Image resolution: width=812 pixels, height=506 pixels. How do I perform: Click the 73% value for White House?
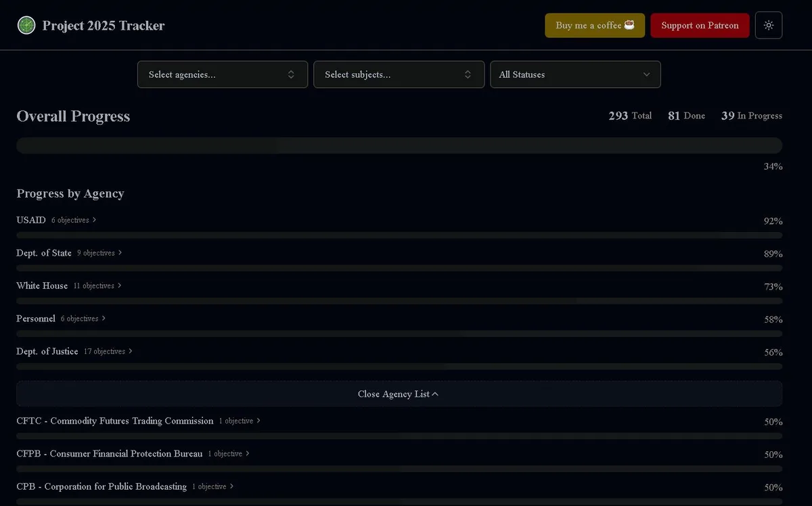773,287
